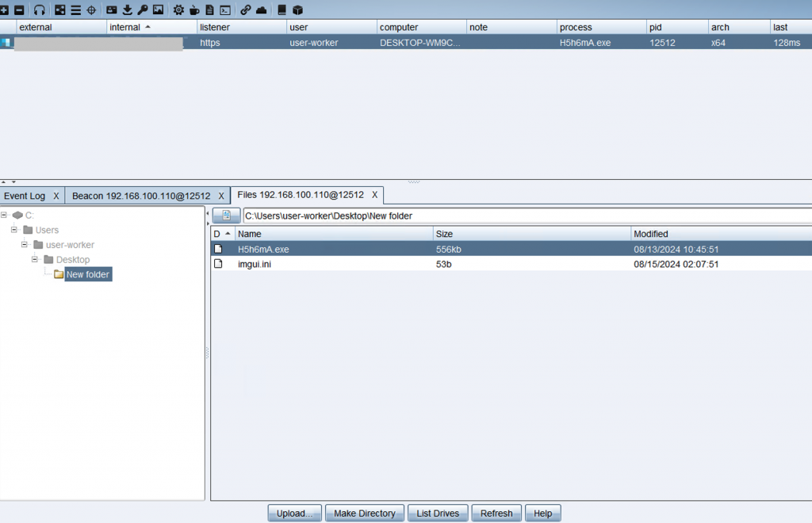Close the Files 192.168.100.110@12512 tab
Image resolution: width=812 pixels, height=523 pixels.
point(374,194)
